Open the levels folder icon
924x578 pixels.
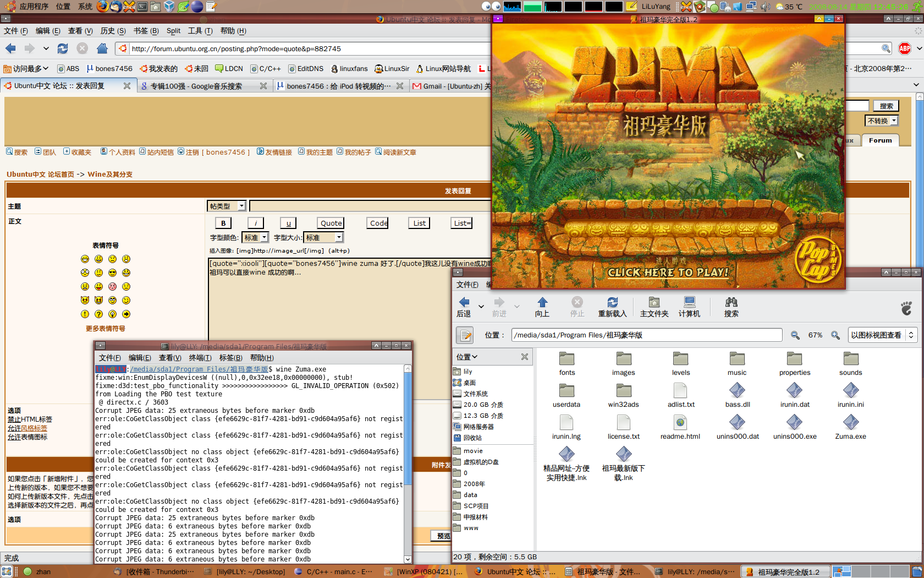click(680, 359)
